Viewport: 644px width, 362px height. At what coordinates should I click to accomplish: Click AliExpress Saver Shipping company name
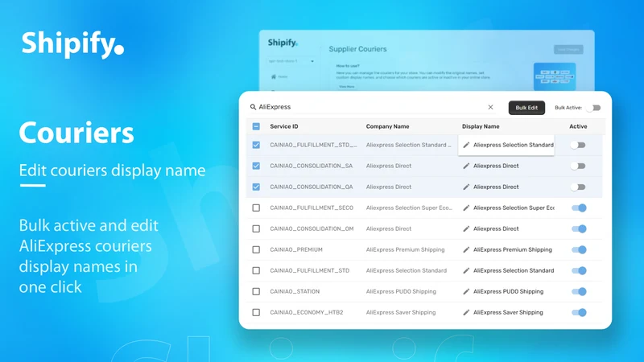[x=401, y=312]
